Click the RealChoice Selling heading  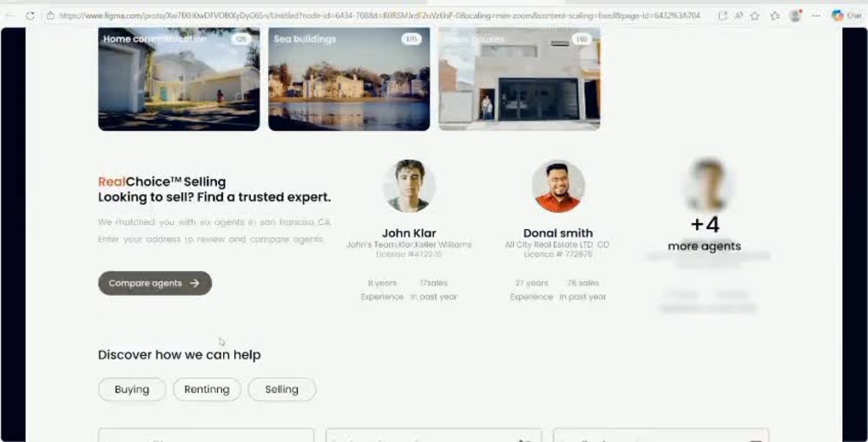[x=162, y=181]
